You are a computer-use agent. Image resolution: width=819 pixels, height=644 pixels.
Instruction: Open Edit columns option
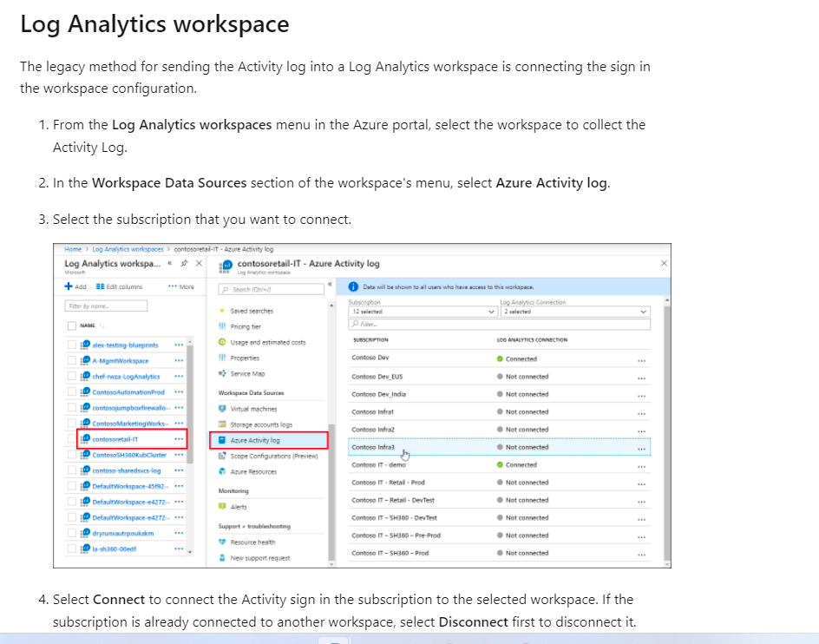coord(119,286)
